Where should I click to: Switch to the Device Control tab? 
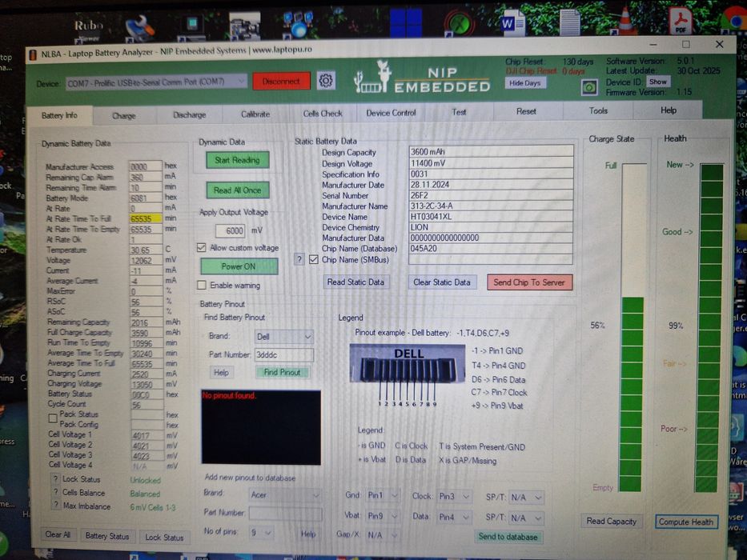click(391, 113)
